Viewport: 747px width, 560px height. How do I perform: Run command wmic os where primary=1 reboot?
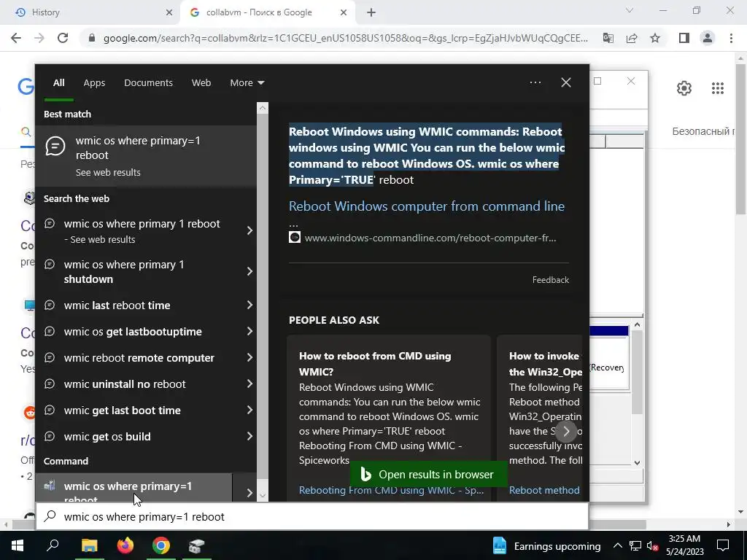pyautogui.click(x=134, y=488)
